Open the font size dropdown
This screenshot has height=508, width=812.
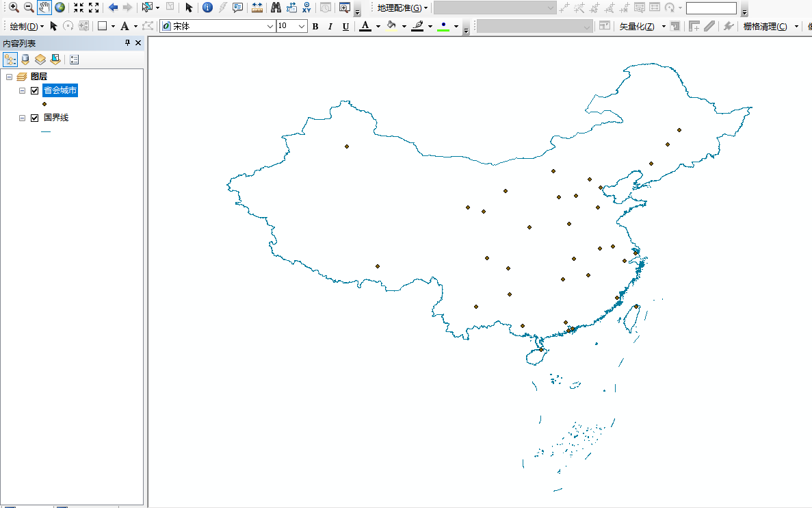301,26
